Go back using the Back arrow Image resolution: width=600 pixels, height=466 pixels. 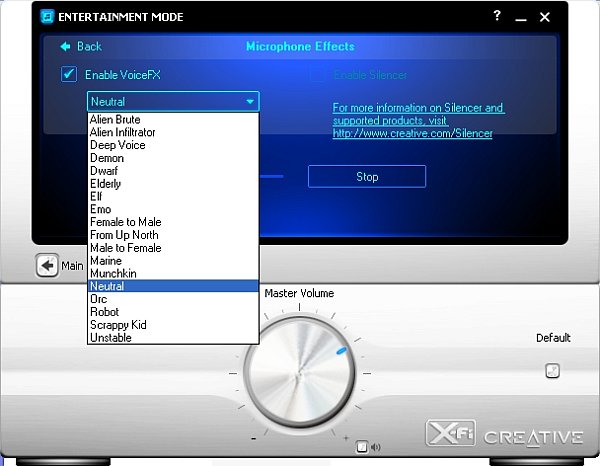coord(65,46)
